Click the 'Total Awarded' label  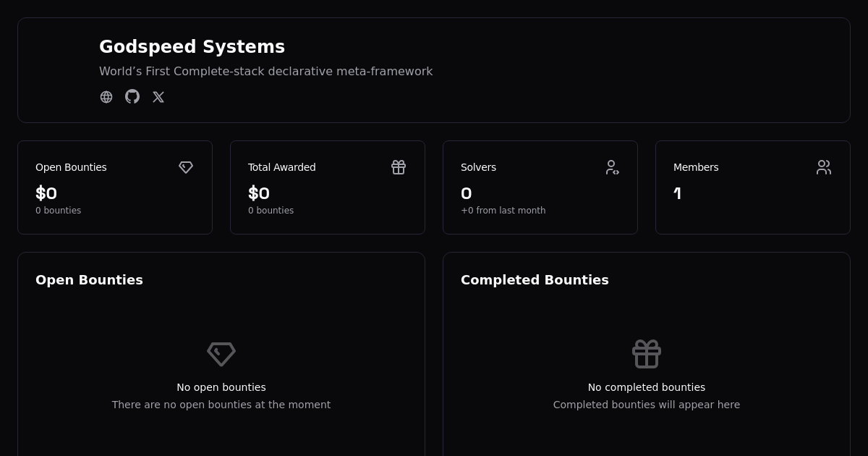tap(281, 167)
